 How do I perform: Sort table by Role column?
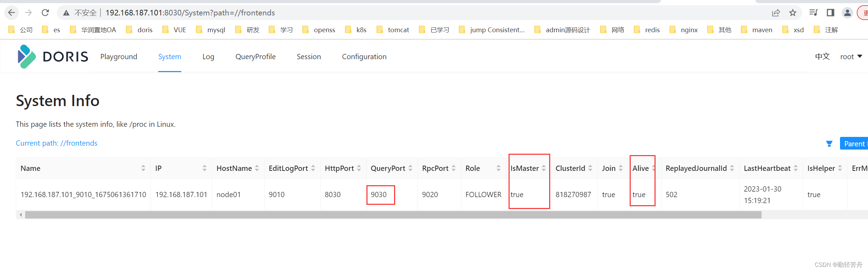click(498, 168)
